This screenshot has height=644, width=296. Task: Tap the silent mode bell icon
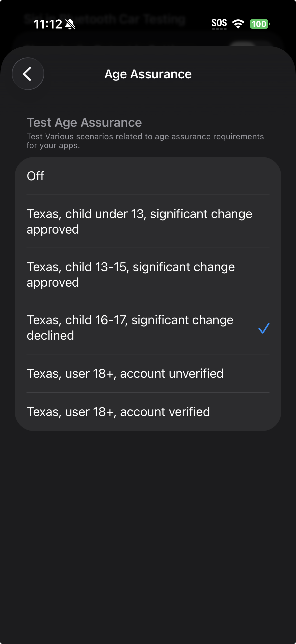point(70,24)
